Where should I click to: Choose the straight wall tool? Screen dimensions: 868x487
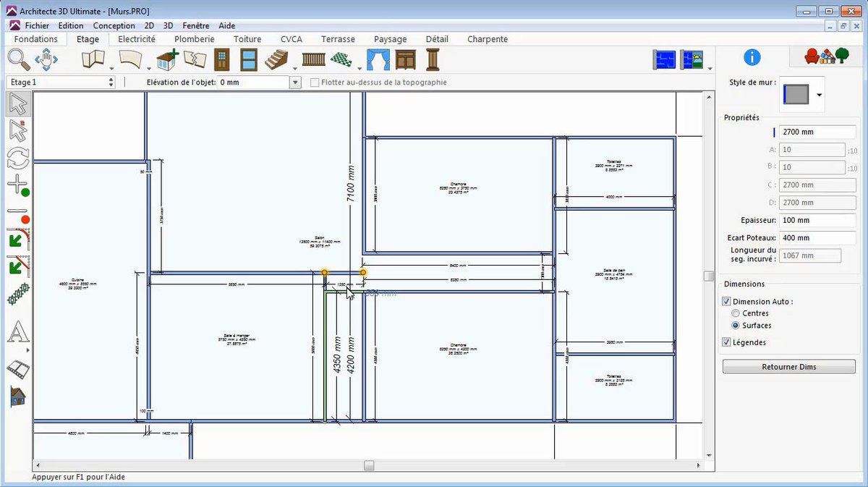[93, 59]
